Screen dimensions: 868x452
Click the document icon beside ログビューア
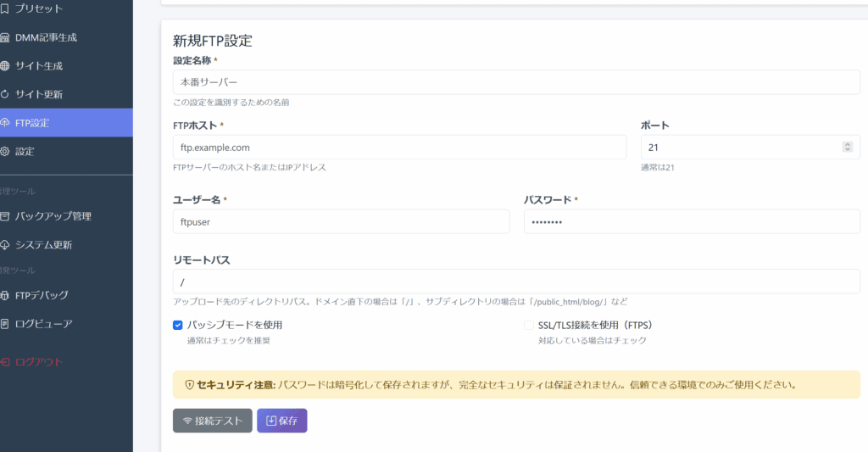coord(5,323)
